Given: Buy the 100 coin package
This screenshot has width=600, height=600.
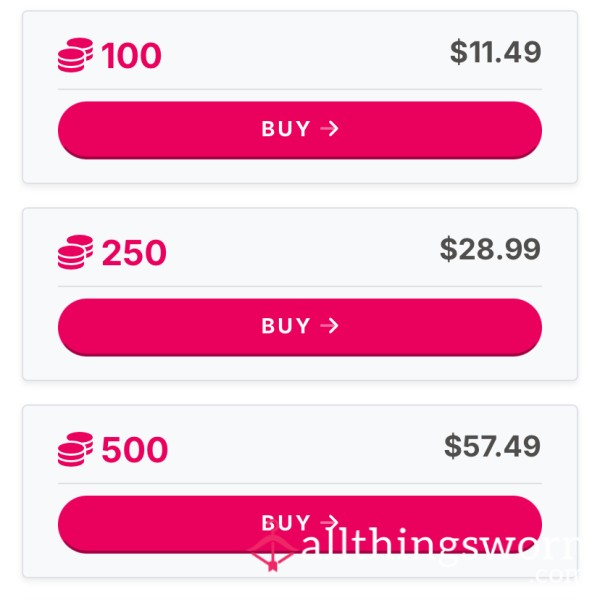Looking at the screenshot, I should 300,130.
